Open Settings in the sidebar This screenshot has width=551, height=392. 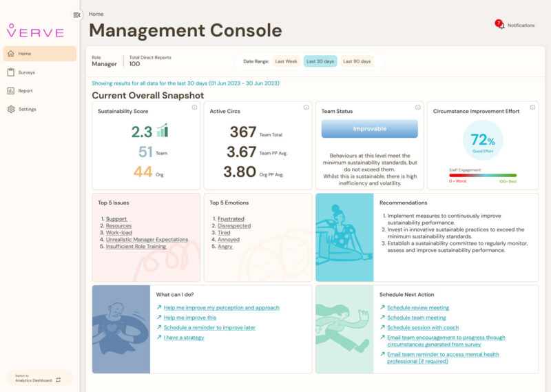click(27, 110)
